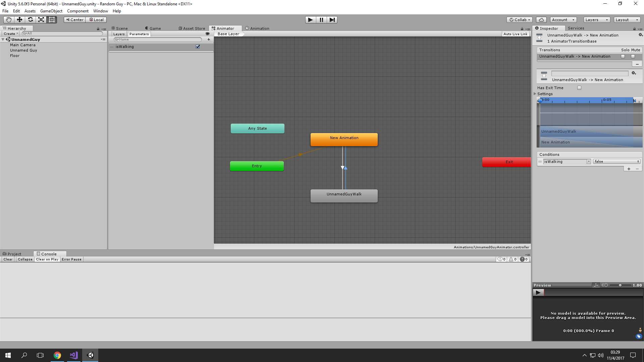The image size is (644, 362).
Task: Open Windows Start menu
Action: [8, 355]
